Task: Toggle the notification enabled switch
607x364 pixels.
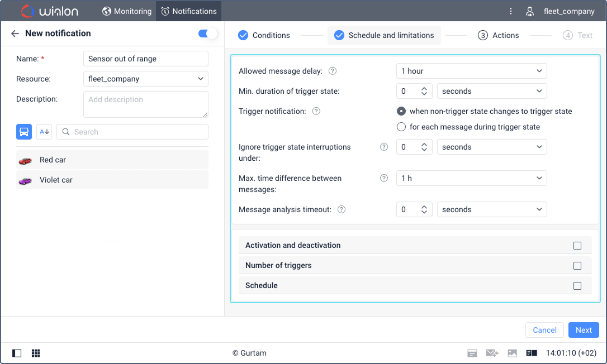Action: click(x=207, y=33)
